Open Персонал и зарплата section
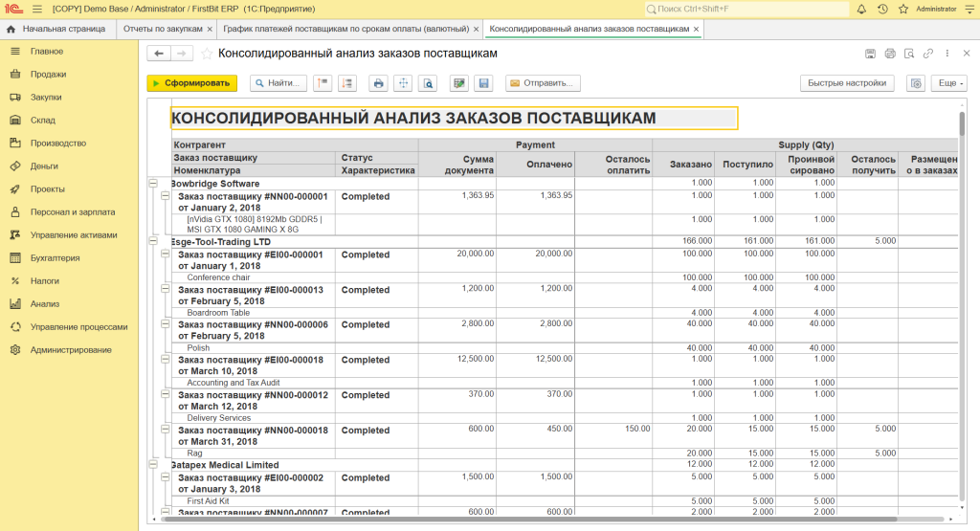This screenshot has width=980, height=531. [x=69, y=212]
